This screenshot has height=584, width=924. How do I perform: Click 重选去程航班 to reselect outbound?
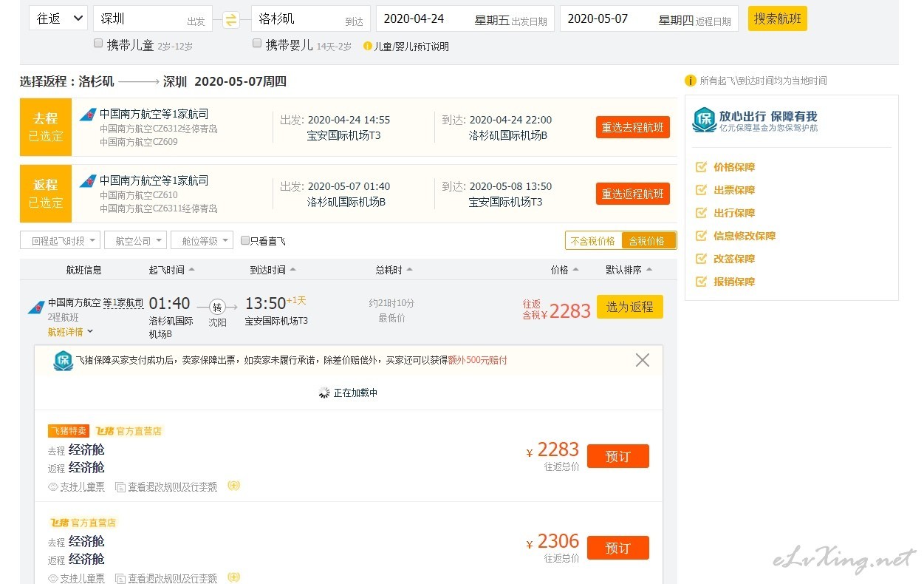(633, 127)
